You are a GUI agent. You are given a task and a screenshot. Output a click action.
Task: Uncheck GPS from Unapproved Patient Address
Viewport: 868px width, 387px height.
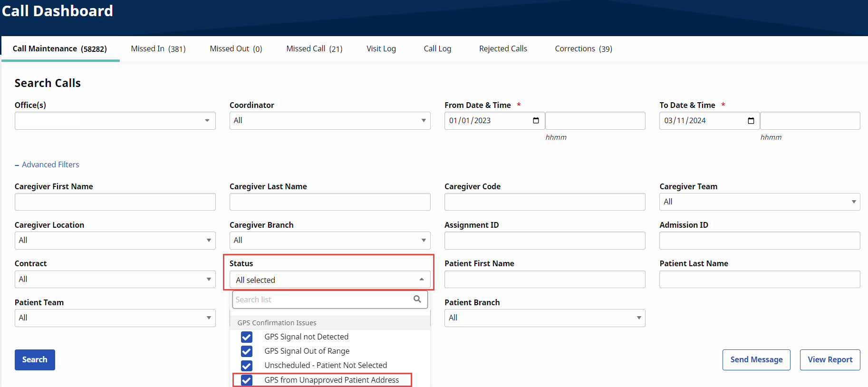[x=247, y=380]
